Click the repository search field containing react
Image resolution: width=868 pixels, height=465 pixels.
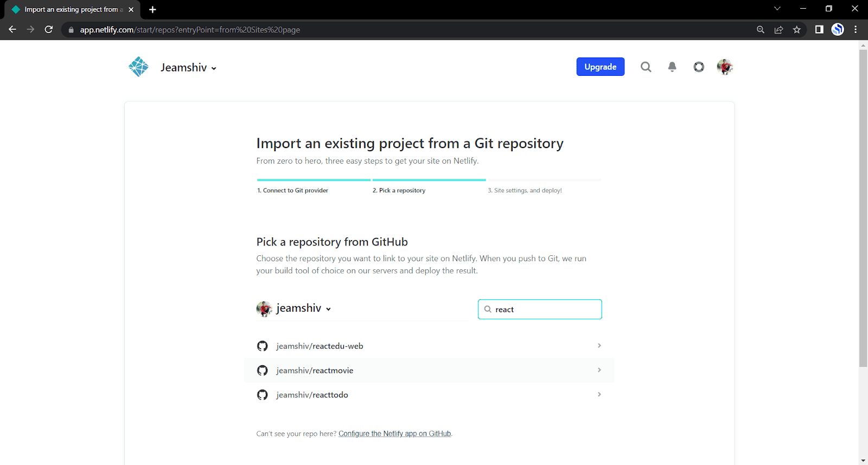540,309
